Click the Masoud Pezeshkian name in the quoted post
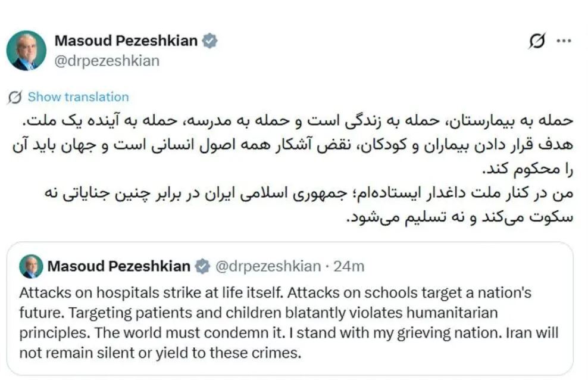The height and width of the screenshot is (380, 588). [119, 266]
